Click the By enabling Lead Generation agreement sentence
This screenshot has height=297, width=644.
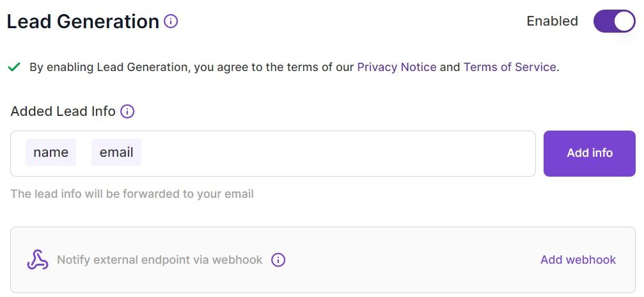click(294, 67)
